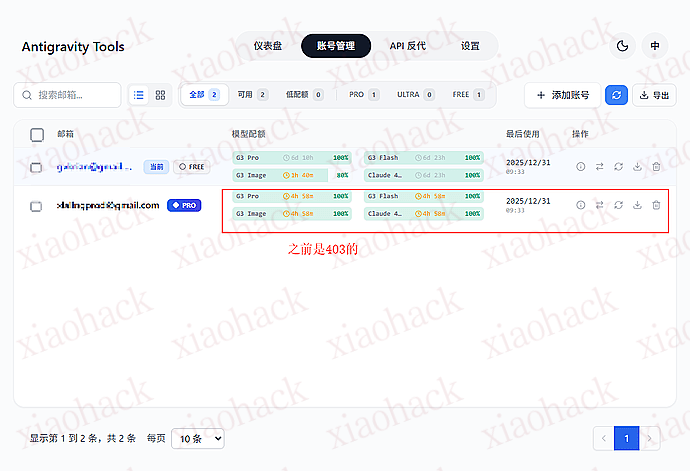Export the PRO account row via download icon

tap(637, 205)
